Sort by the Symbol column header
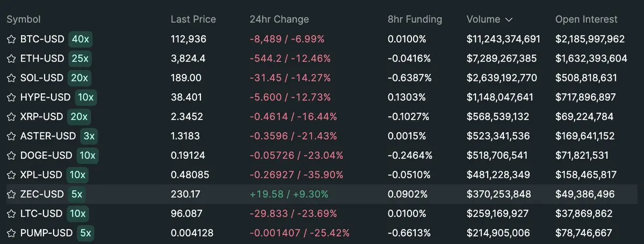The width and height of the screenshot is (644, 244). coord(24,19)
